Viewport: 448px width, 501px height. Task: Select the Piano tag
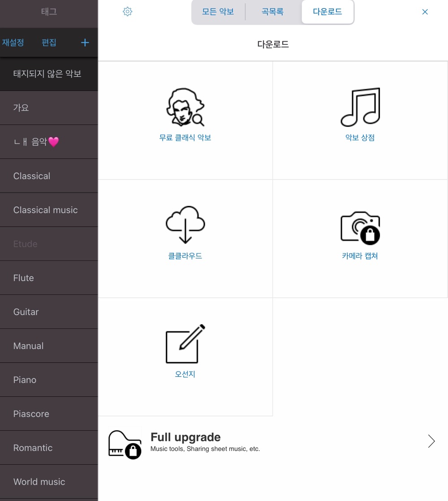pyautogui.click(x=49, y=380)
